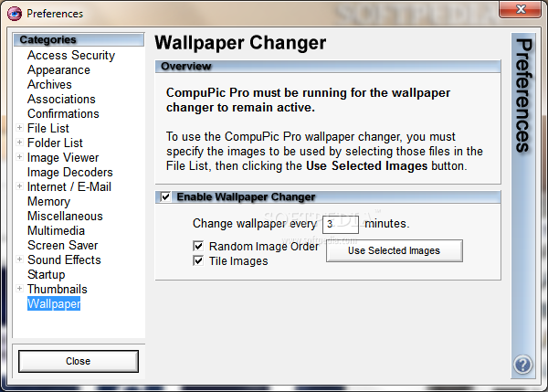Expand the Folder List category
Screen dimensions: 548x392
[19, 143]
